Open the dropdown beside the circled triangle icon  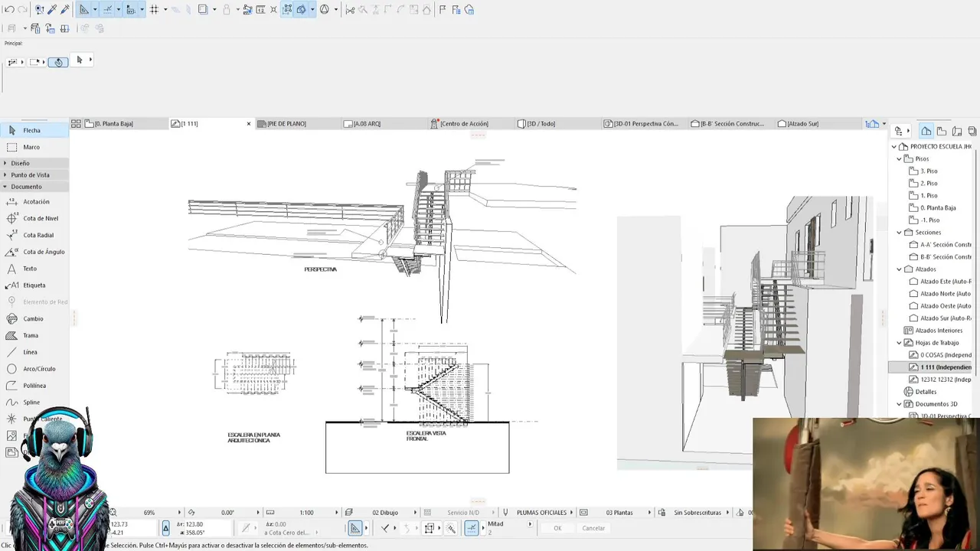point(335,10)
